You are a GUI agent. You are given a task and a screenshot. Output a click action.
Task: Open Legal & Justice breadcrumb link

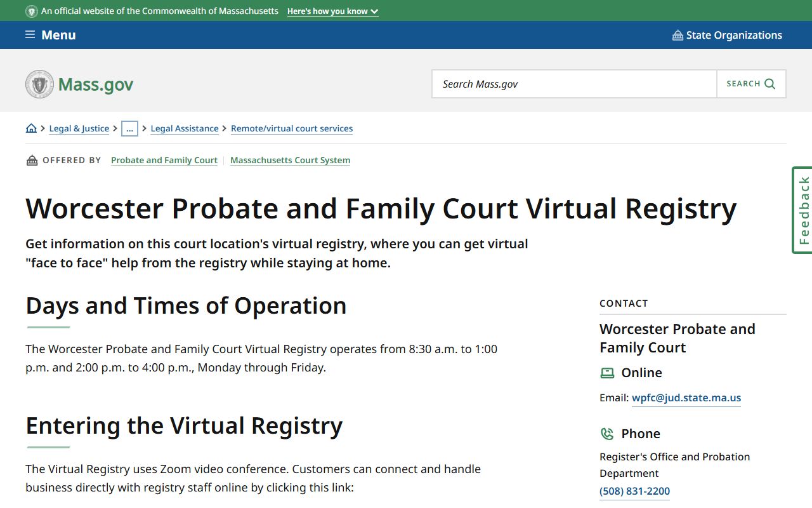pyautogui.click(x=79, y=128)
